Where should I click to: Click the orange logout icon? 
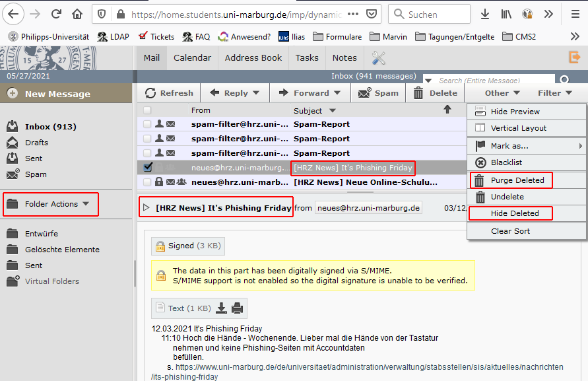coord(575,57)
